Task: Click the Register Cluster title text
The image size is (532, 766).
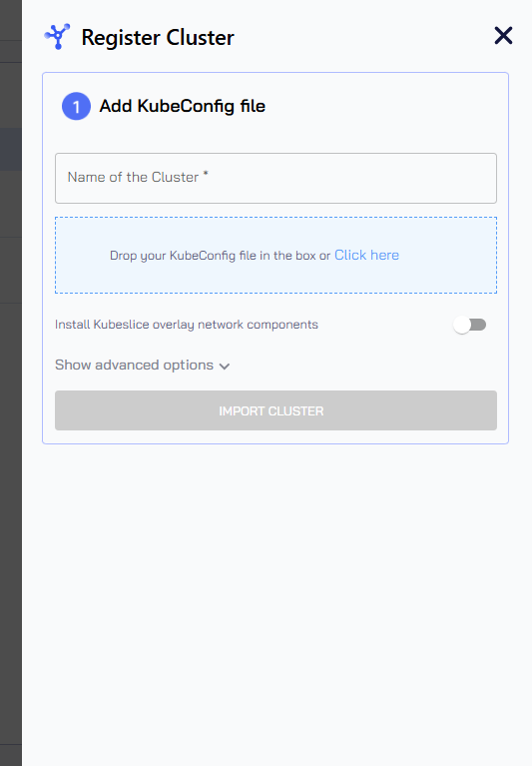Action: point(158,38)
